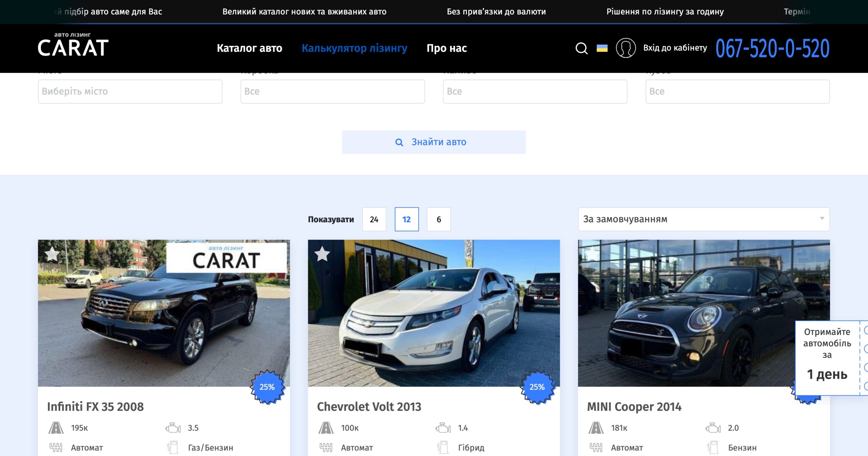
Task: Click '100к' mileage on Chevrolet Volt
Action: (350, 428)
